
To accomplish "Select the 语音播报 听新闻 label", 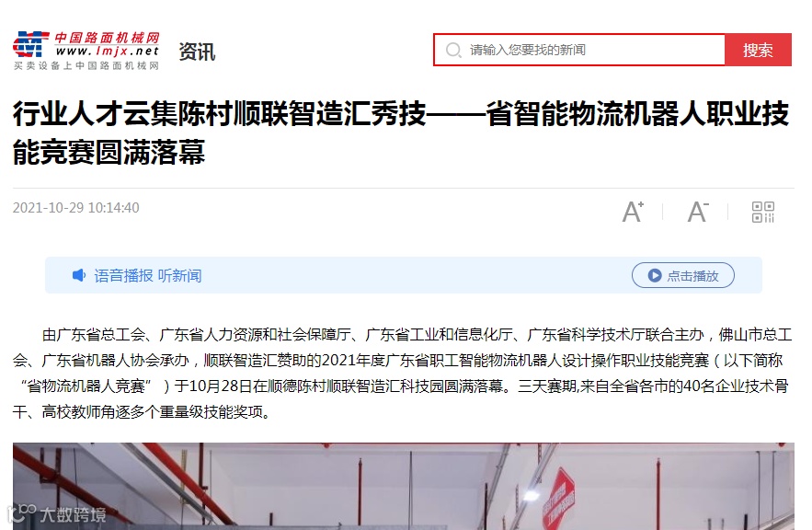I will point(147,276).
